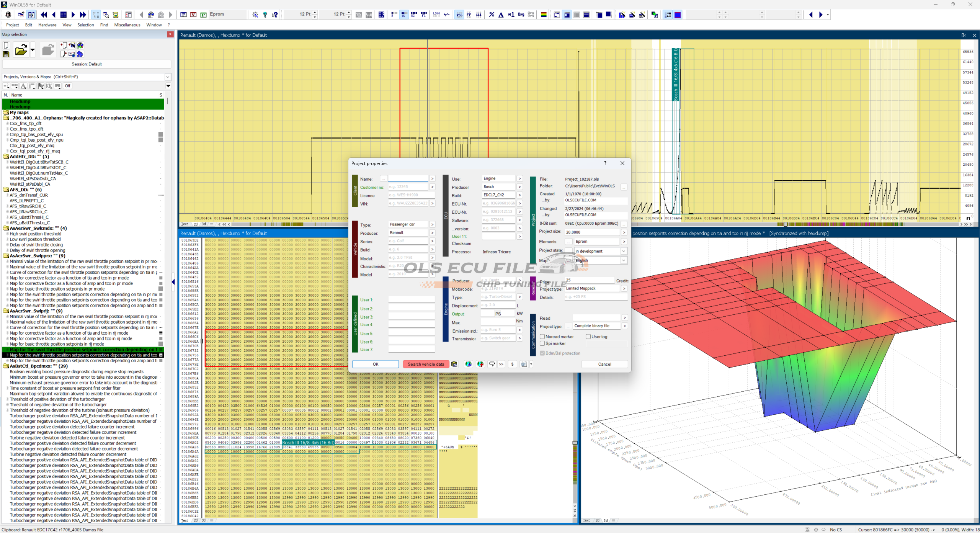Viewport: 980px width, 533px height.
Task: Click the blue F box toolbar icon
Action: coord(183,15)
